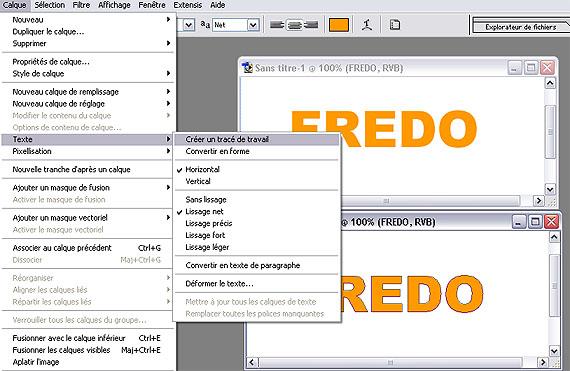
Task: Click the right align text icon
Action: tap(311, 25)
